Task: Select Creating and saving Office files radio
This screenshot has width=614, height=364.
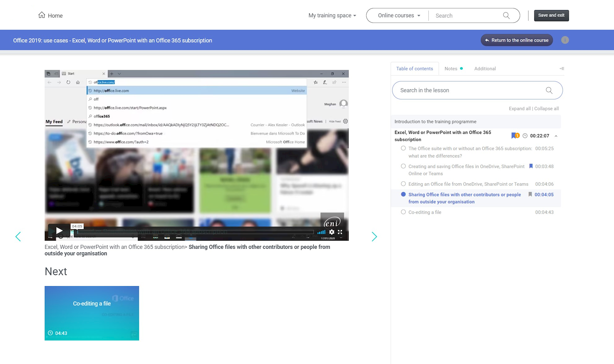Action: point(403,166)
